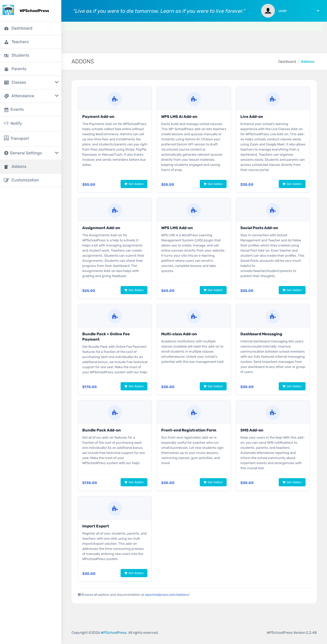Get the Front-end Registration Form addon
Screen dimensions: 327x644
[x=213, y=482]
